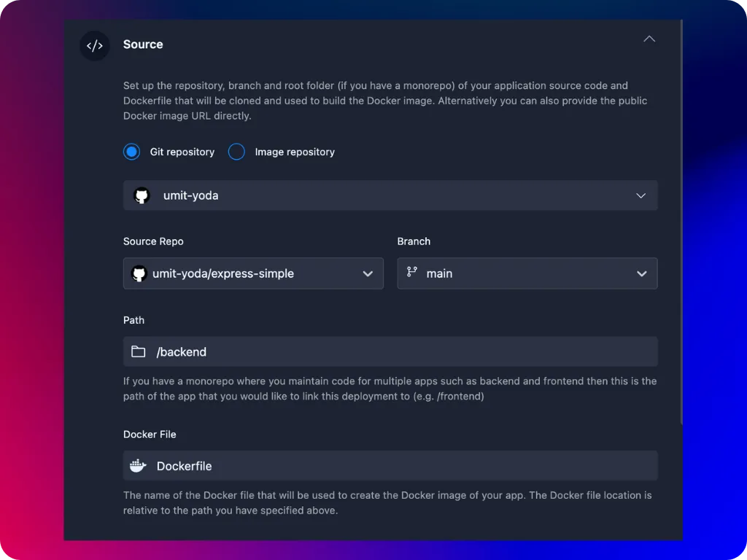Viewport: 747px width, 560px height.
Task: Click the Source Repo label
Action: pos(153,241)
